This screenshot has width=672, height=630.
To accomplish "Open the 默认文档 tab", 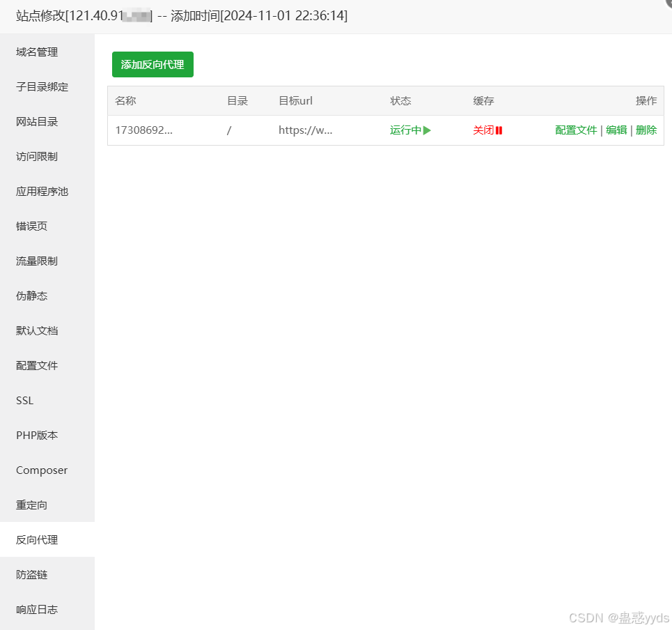I will coord(47,330).
